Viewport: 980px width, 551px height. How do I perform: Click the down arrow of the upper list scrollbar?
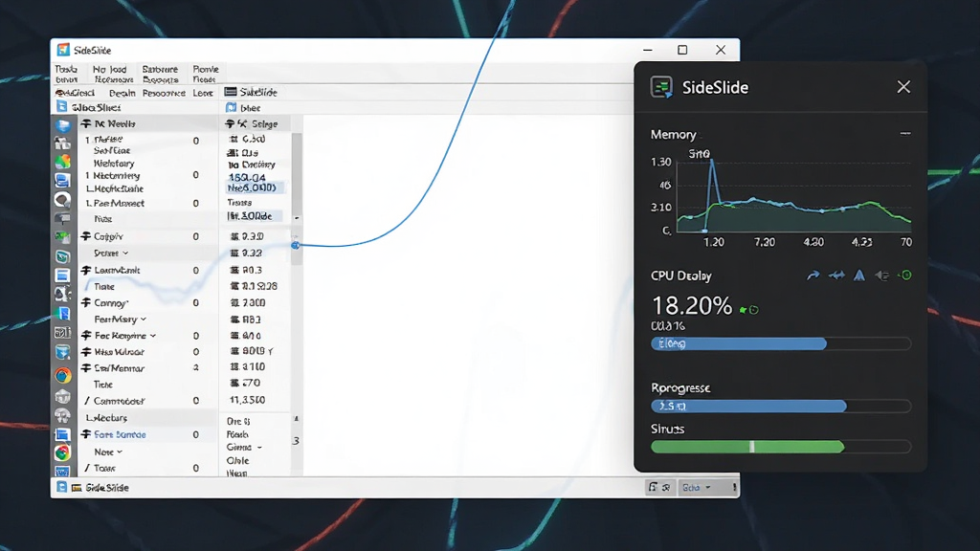297,218
